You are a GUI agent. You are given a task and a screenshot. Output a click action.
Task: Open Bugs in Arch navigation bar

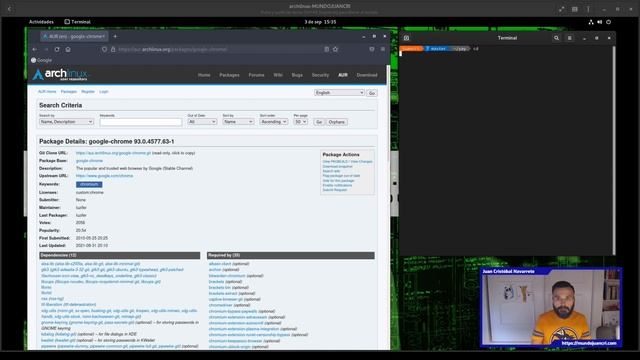point(297,75)
